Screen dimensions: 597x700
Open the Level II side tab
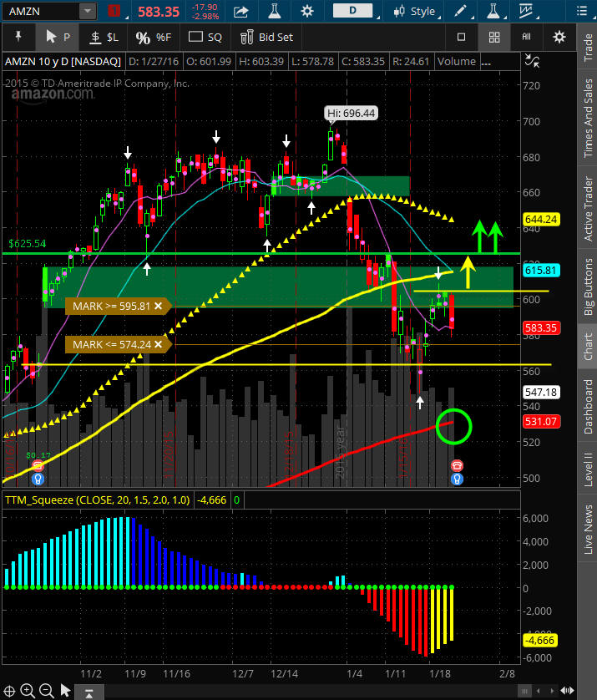588,469
